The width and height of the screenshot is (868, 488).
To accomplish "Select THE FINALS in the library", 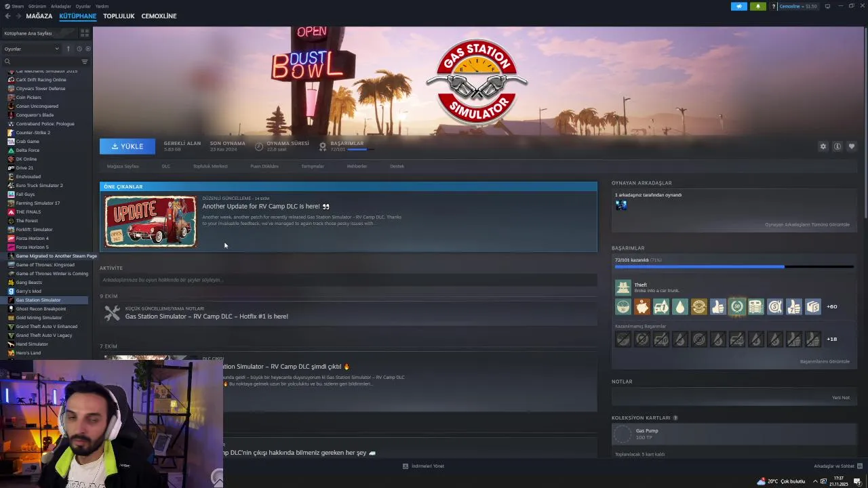I will coord(28,212).
